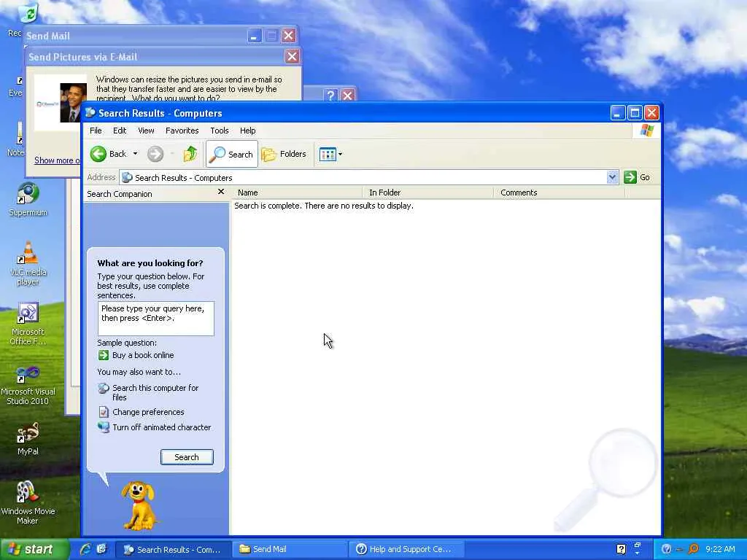Click Show more options in Send Pictures
This screenshot has height=560, width=747.
click(57, 160)
